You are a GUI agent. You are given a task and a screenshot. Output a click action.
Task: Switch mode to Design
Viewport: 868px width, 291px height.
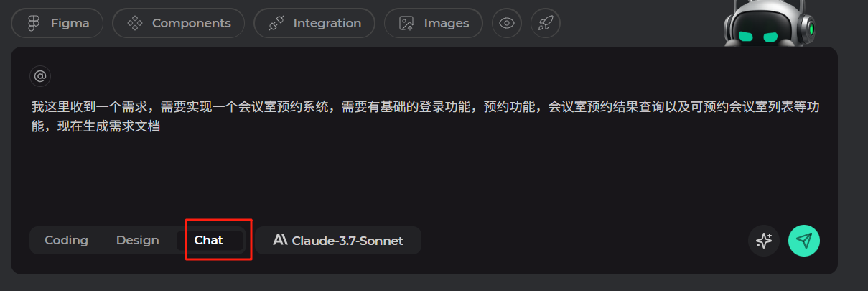[x=137, y=240]
